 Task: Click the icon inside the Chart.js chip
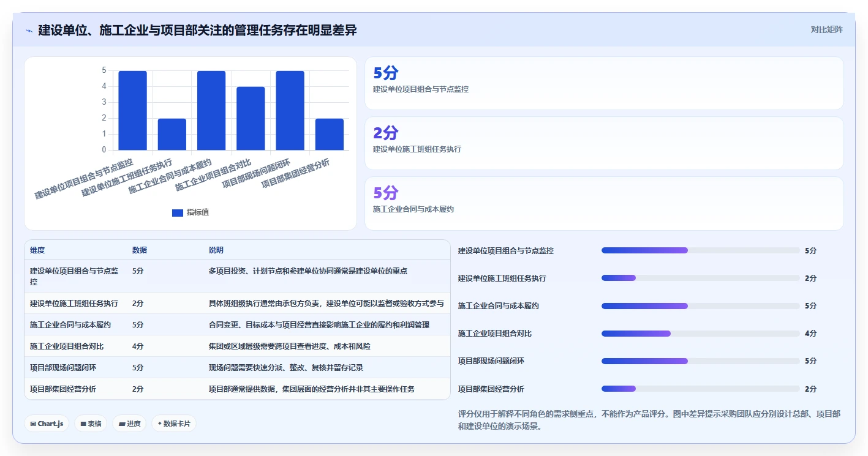tap(33, 424)
